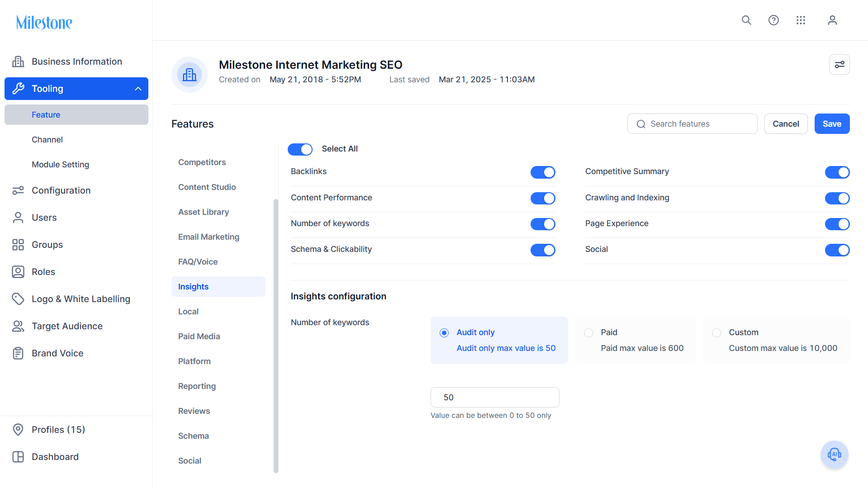
Task: Click the Groups grid icon
Action: pyautogui.click(x=18, y=245)
